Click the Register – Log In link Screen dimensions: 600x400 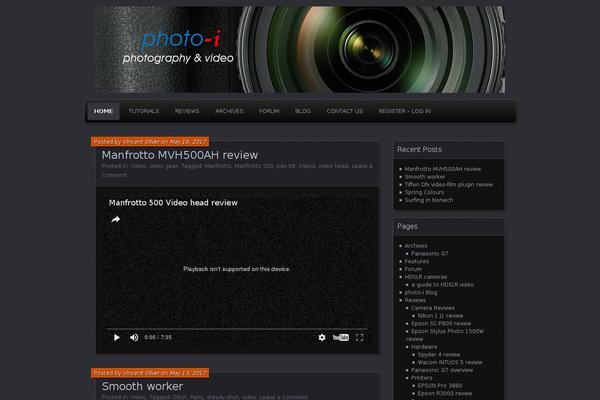(405, 111)
